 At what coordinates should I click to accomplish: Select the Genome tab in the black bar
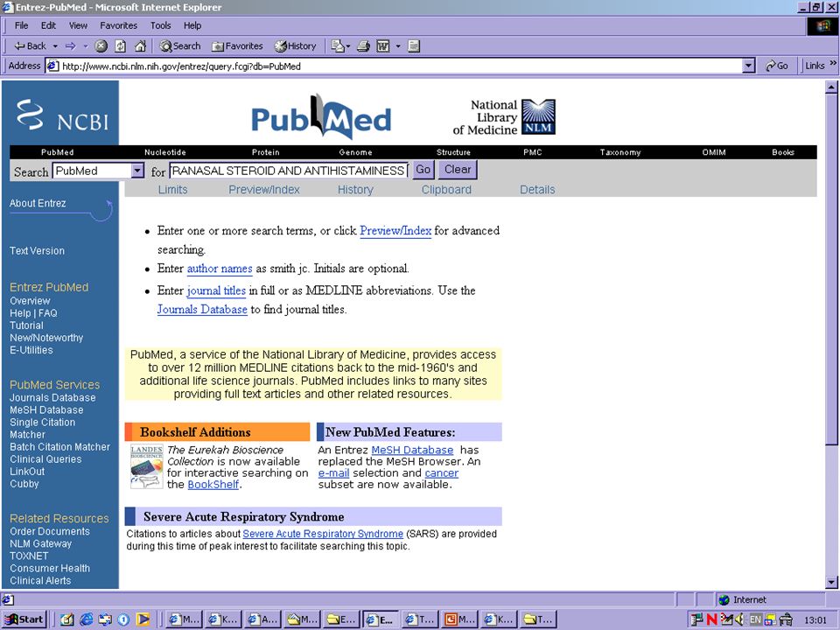click(x=355, y=152)
